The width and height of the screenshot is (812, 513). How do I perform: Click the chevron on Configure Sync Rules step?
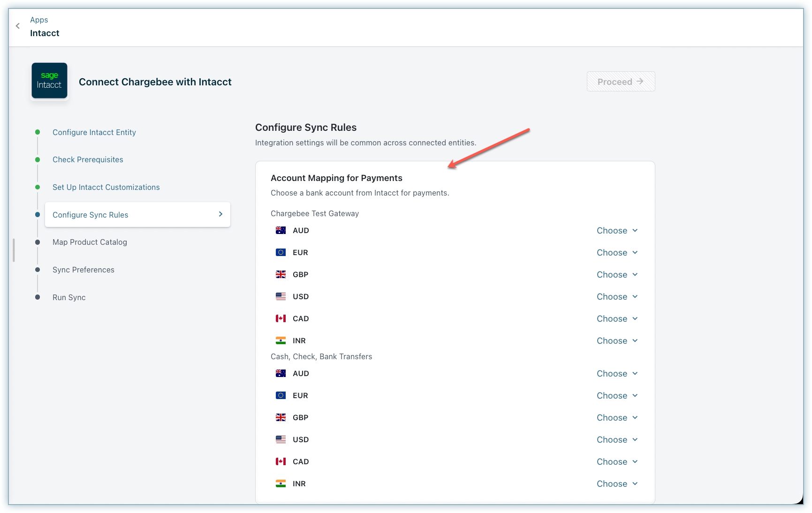coord(220,214)
